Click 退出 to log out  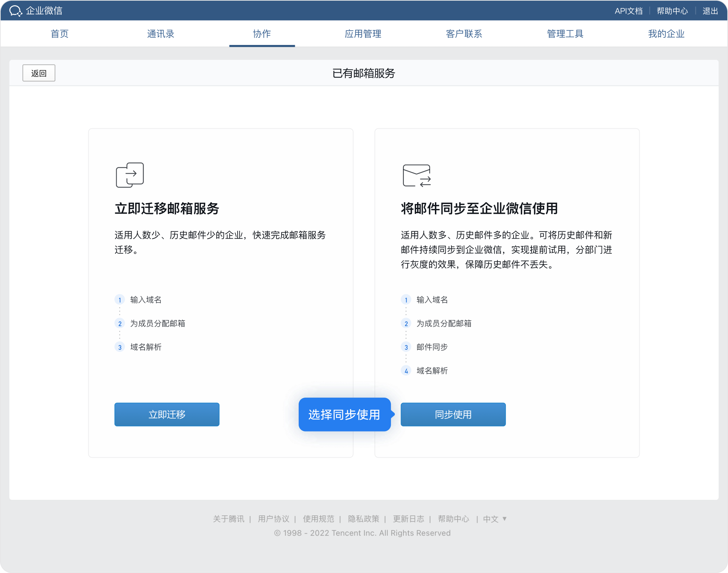710,11
